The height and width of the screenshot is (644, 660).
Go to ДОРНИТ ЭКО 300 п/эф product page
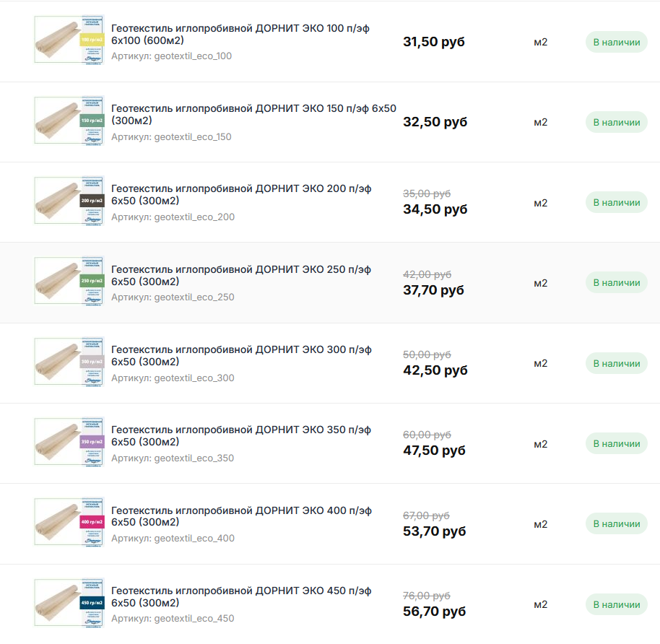(x=241, y=356)
